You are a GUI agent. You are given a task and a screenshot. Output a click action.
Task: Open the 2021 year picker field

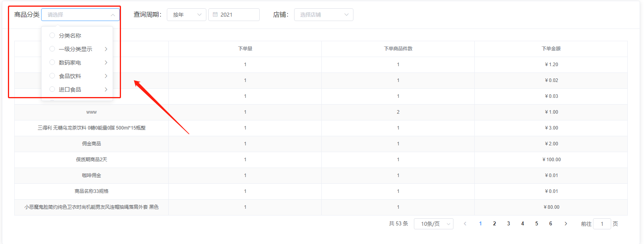tap(234, 15)
